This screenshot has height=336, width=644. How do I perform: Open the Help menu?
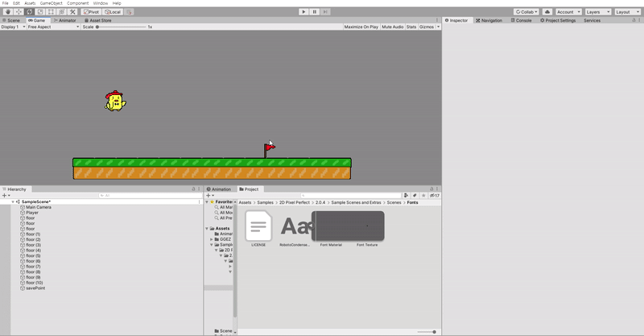point(117,3)
